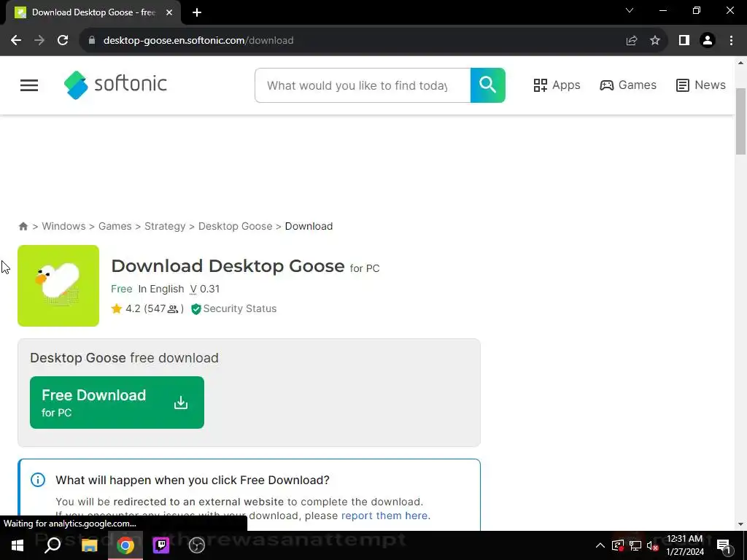The width and height of the screenshot is (747, 560).
Task: Open the Softonic hamburger menu
Action: click(x=29, y=85)
